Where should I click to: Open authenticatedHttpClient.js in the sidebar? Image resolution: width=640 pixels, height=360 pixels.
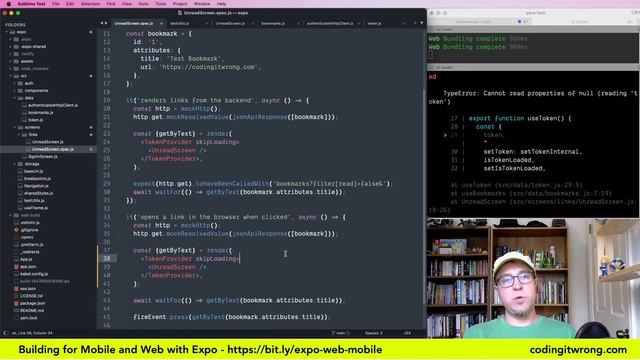pyautogui.click(x=53, y=105)
